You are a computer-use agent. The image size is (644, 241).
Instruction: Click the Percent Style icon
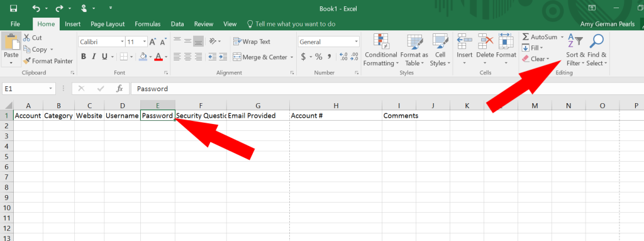pos(318,57)
